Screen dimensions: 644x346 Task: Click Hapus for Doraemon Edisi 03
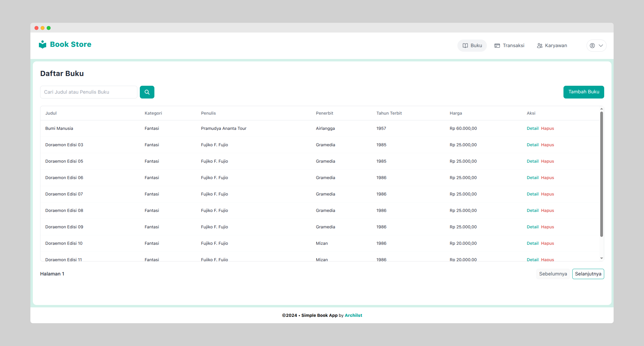coord(547,145)
